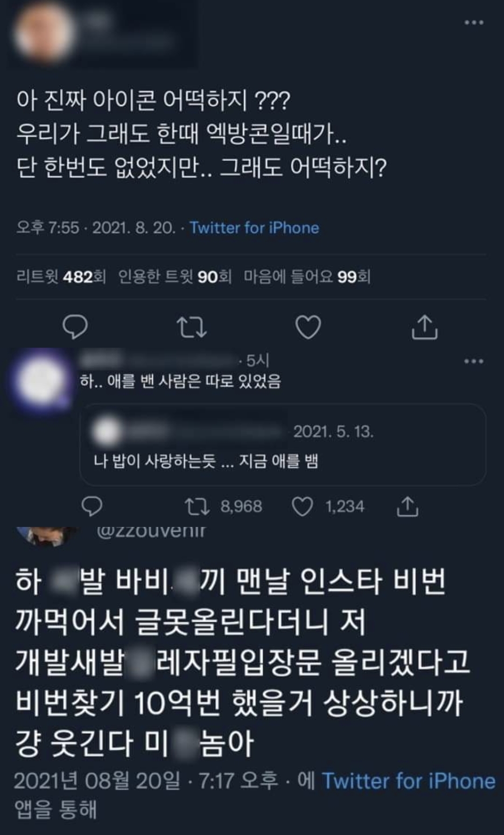Screen dimensions: 504x835
Task: Open the blurred profile picture of main tweet author
Action: tap(44, 34)
